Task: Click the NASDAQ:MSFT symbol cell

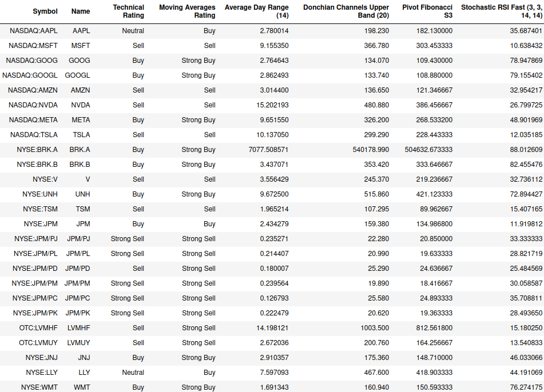Action: click(33, 46)
